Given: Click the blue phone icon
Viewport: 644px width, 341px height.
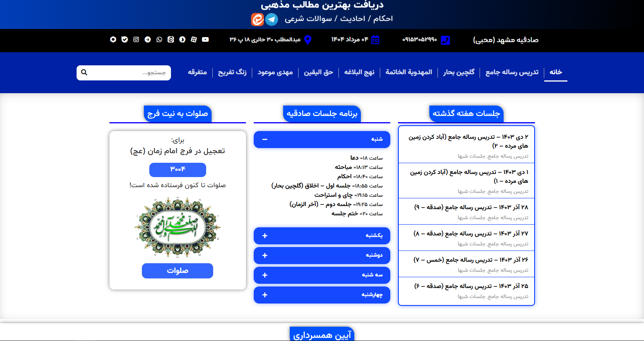Looking at the screenshot, I should point(446,40).
